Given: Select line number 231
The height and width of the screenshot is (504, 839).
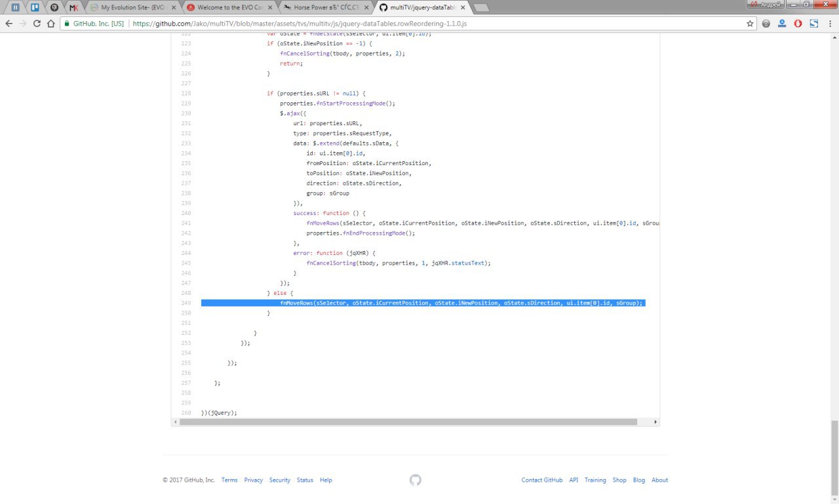Looking at the screenshot, I should [x=186, y=123].
